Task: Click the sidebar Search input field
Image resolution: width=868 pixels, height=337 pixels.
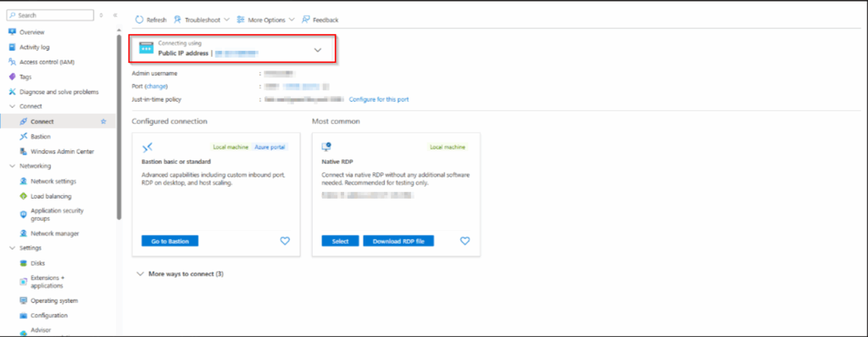Action: (50, 15)
